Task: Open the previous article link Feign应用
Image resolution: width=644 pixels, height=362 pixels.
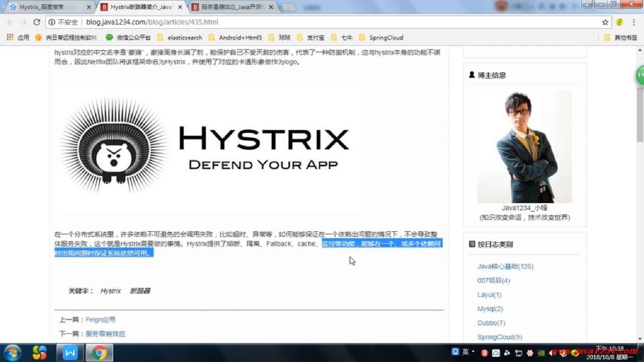Action: coord(100,320)
